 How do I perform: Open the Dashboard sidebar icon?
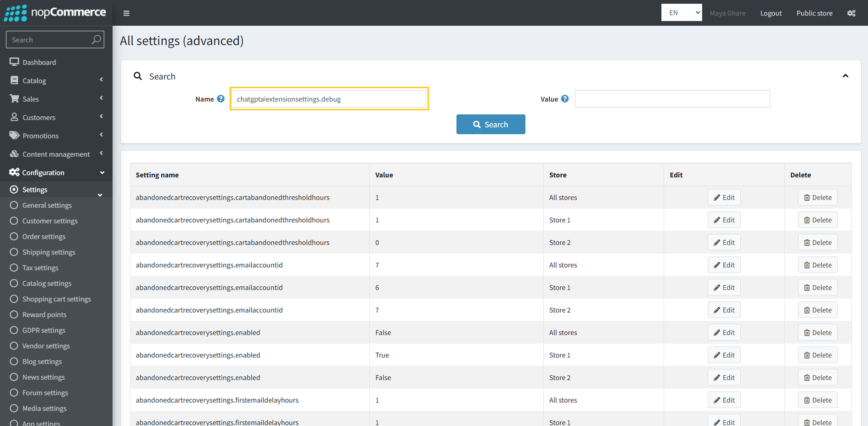point(14,62)
